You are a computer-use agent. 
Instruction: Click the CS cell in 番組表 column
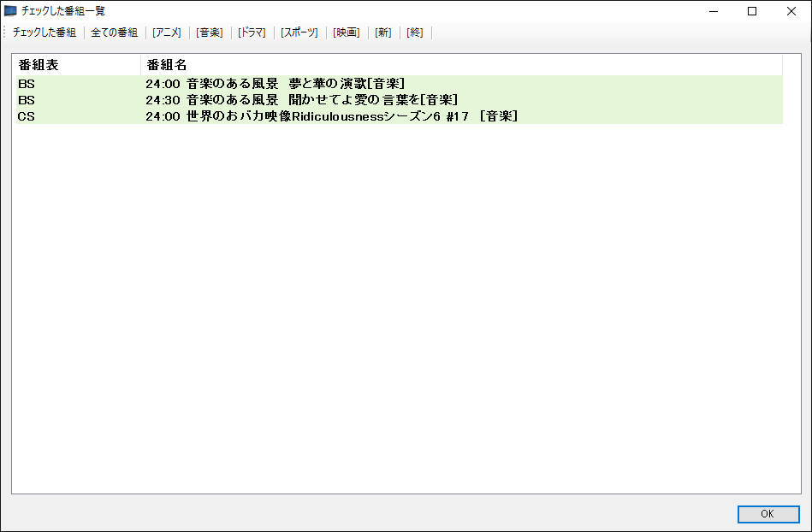27,116
